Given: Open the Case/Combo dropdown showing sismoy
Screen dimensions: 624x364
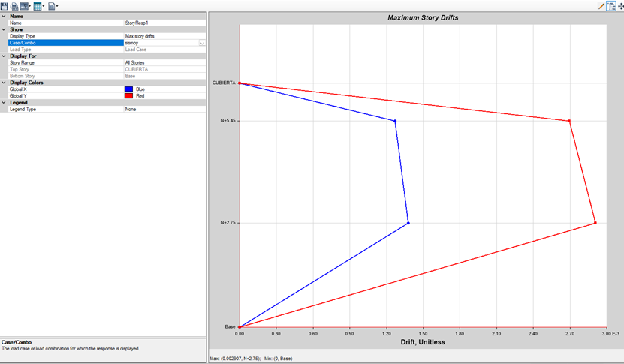Looking at the screenshot, I should (x=202, y=43).
